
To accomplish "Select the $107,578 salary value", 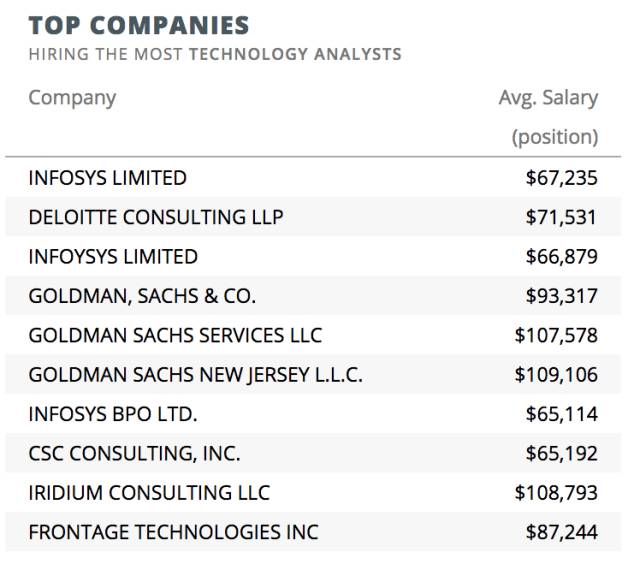I will (x=556, y=335).
